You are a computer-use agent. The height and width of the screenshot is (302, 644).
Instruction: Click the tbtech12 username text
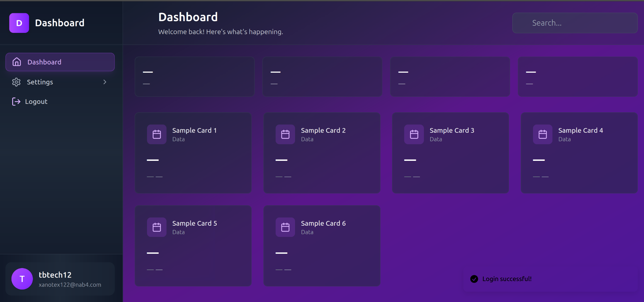[x=55, y=275]
